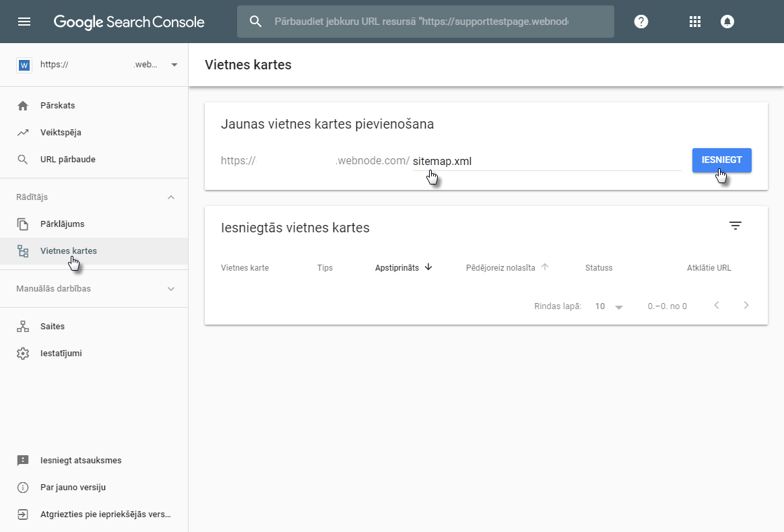The width and height of the screenshot is (784, 532).
Task: Click the Apstiprināts column header
Action: (397, 268)
